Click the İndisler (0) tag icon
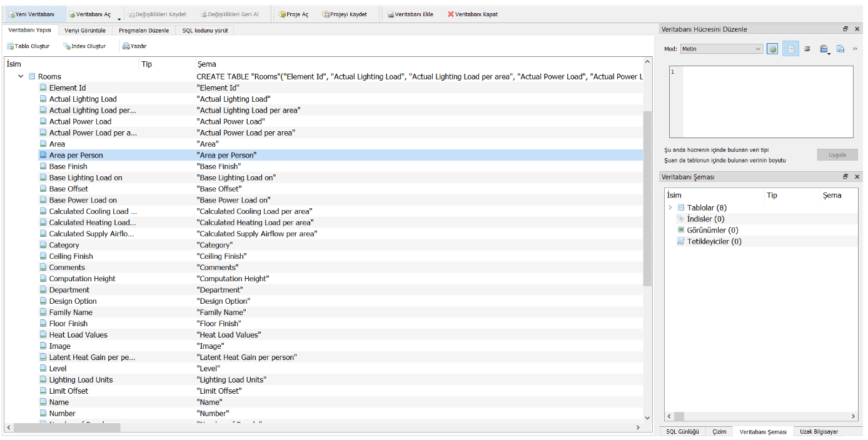This screenshot has width=868, height=440. (x=681, y=219)
